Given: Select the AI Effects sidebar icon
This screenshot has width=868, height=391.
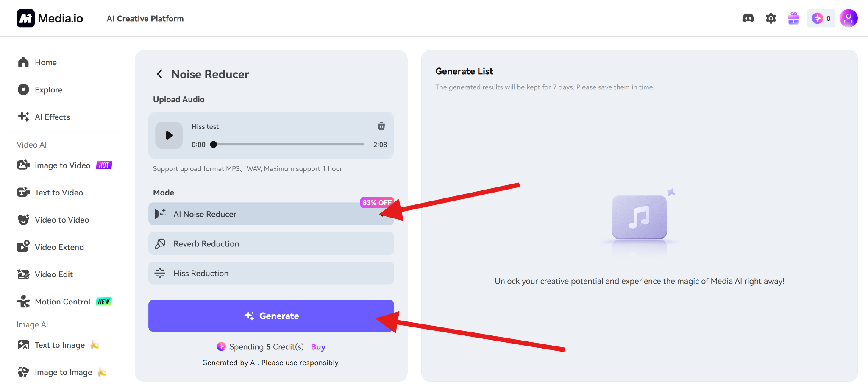Looking at the screenshot, I should click(23, 117).
